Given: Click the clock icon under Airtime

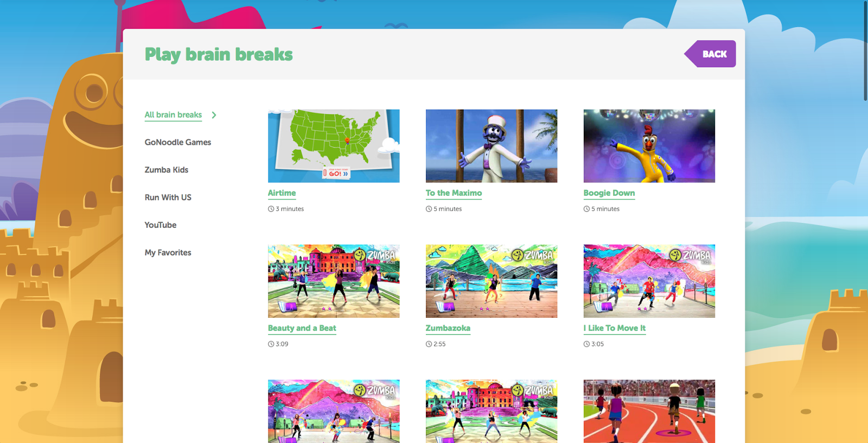Looking at the screenshot, I should click(x=271, y=209).
